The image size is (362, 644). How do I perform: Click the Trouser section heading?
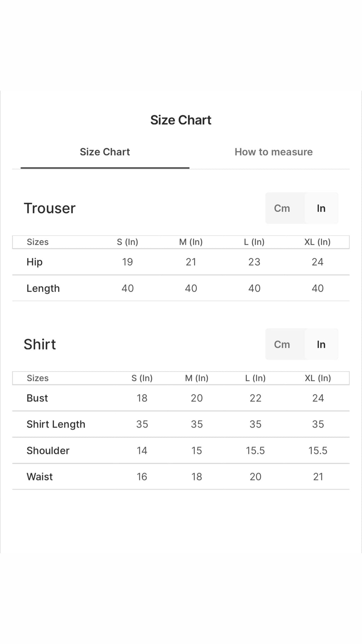click(49, 208)
